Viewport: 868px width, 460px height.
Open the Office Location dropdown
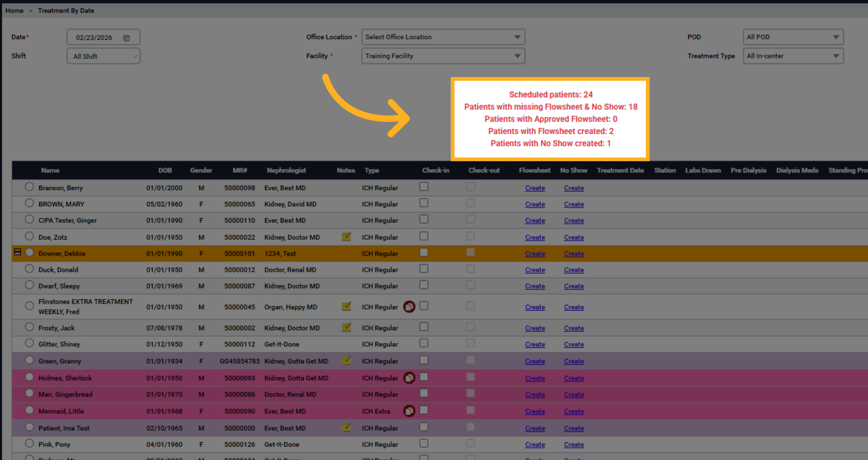click(x=443, y=37)
